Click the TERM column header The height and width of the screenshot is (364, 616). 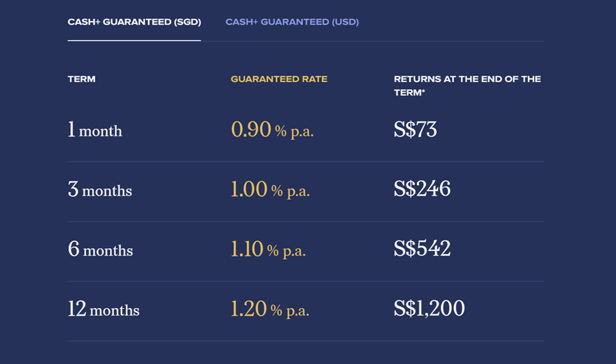[81, 79]
